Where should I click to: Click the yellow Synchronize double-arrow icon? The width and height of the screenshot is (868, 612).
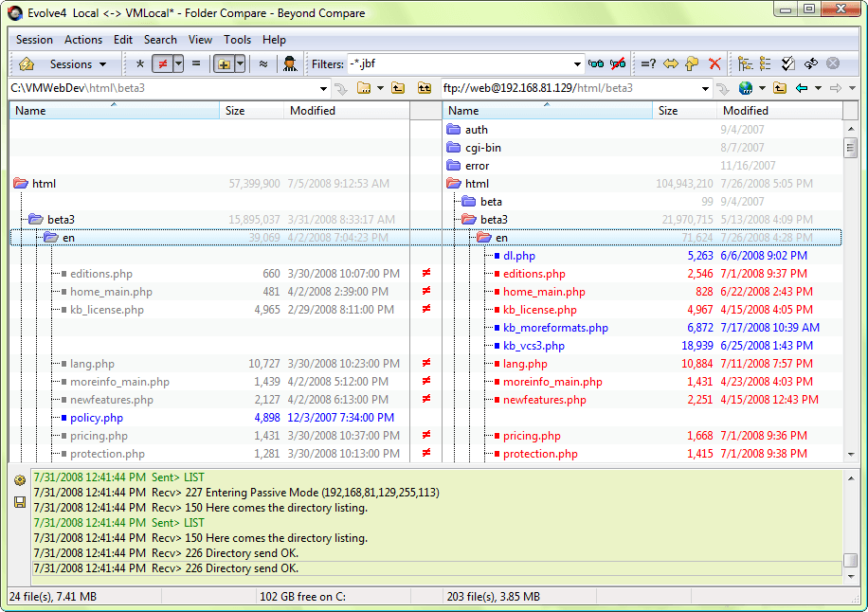[x=671, y=64]
